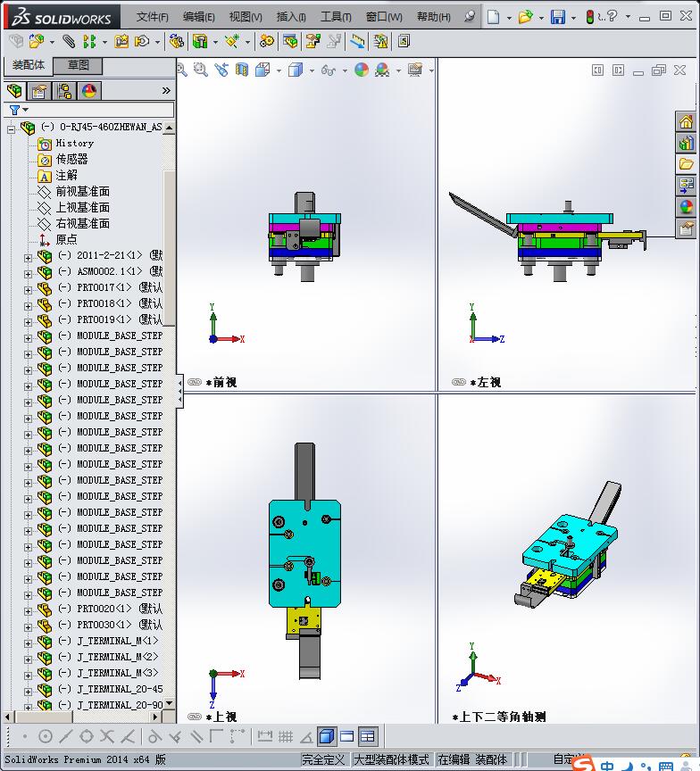Open the FeatureManager design tree tab
This screenshot has width=700, height=771.
click(x=14, y=91)
